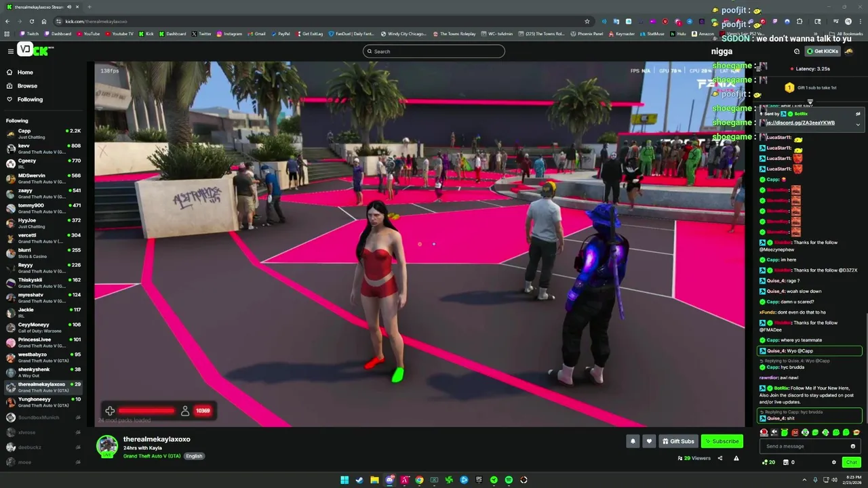Image resolution: width=868 pixels, height=488 pixels.
Task: Open Chrome from taskbar
Action: click(419, 480)
